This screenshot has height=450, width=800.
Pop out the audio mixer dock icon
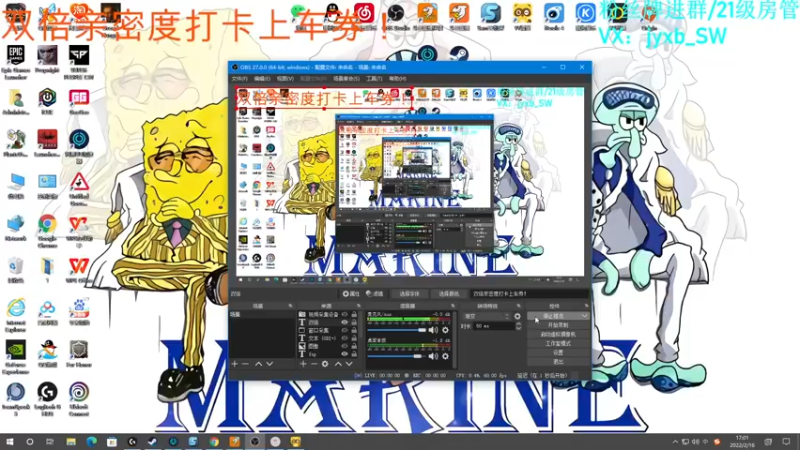click(452, 306)
